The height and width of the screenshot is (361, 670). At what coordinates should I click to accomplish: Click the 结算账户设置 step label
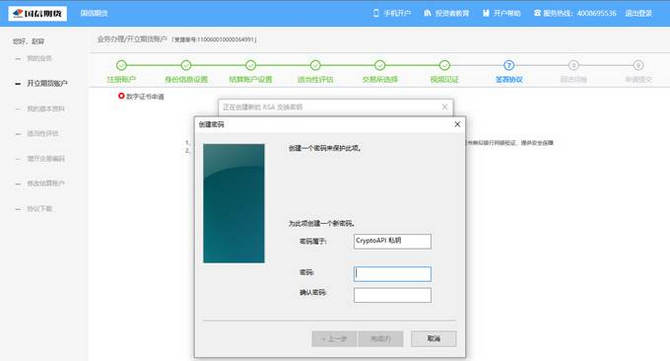coord(251,79)
